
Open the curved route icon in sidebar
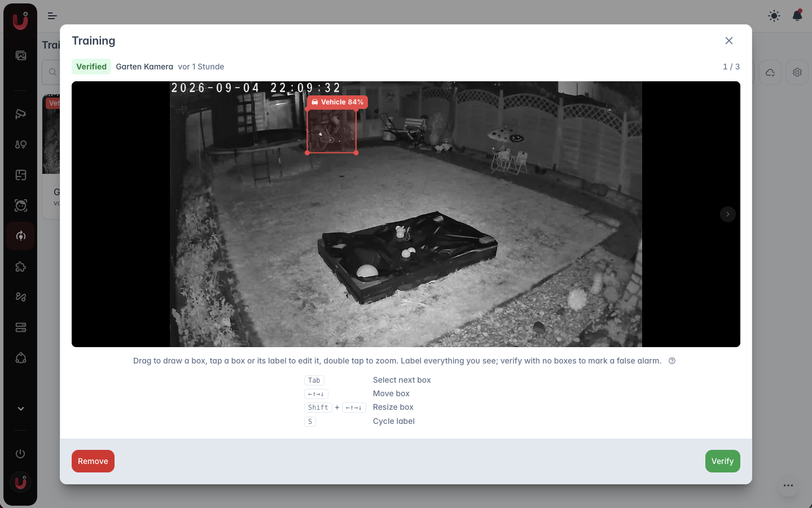21,297
